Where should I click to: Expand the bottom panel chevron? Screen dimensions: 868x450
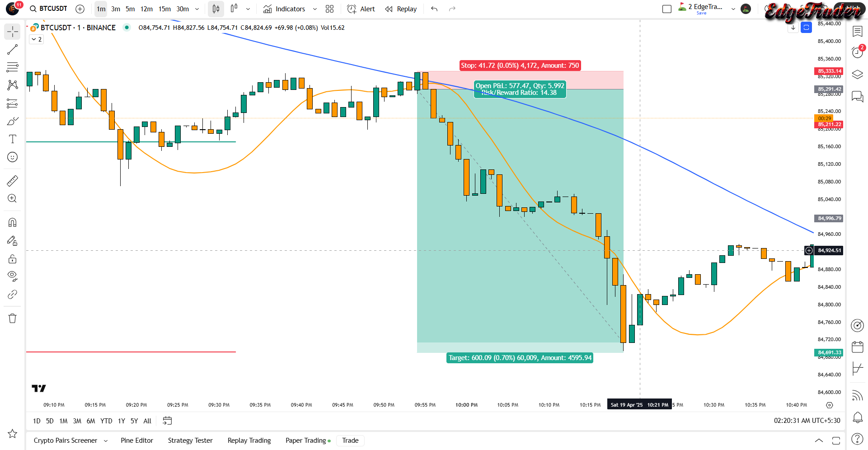tap(819, 441)
